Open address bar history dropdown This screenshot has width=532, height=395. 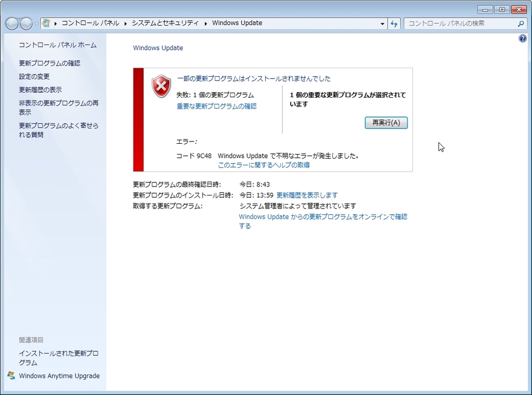pyautogui.click(x=382, y=23)
